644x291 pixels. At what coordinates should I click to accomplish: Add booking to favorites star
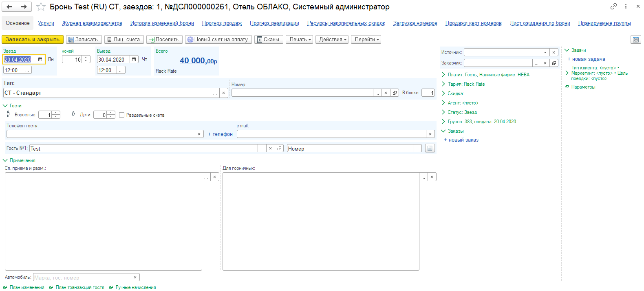pos(41,7)
